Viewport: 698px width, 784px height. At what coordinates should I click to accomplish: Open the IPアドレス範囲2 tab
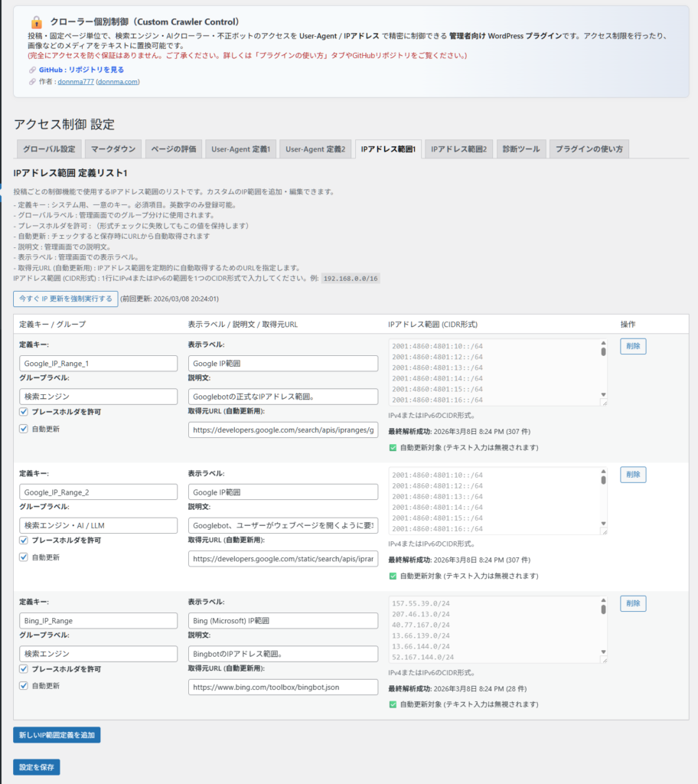point(459,149)
